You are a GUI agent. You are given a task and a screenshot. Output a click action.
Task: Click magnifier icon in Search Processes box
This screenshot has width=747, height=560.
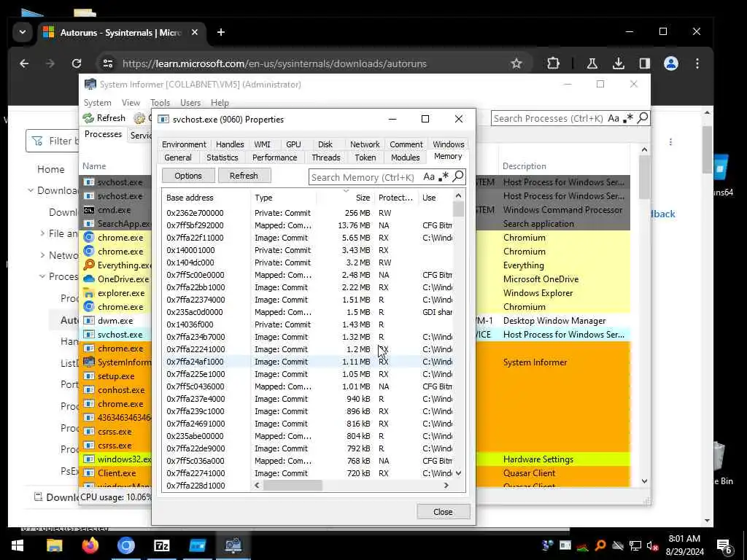coord(642,117)
